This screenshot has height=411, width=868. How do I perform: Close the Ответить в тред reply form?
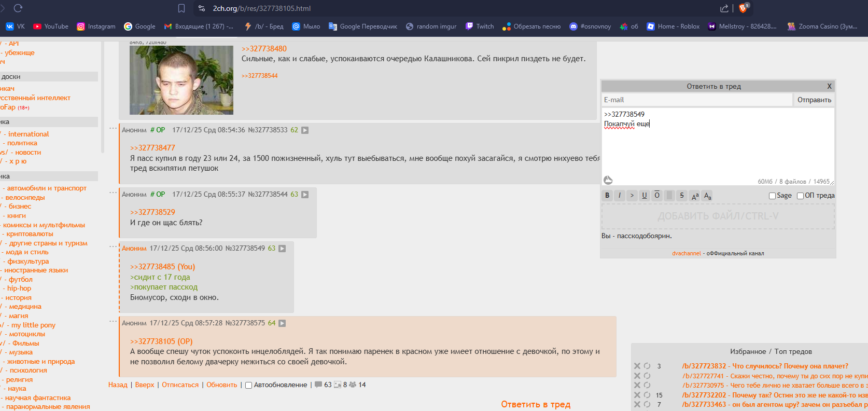coord(829,86)
